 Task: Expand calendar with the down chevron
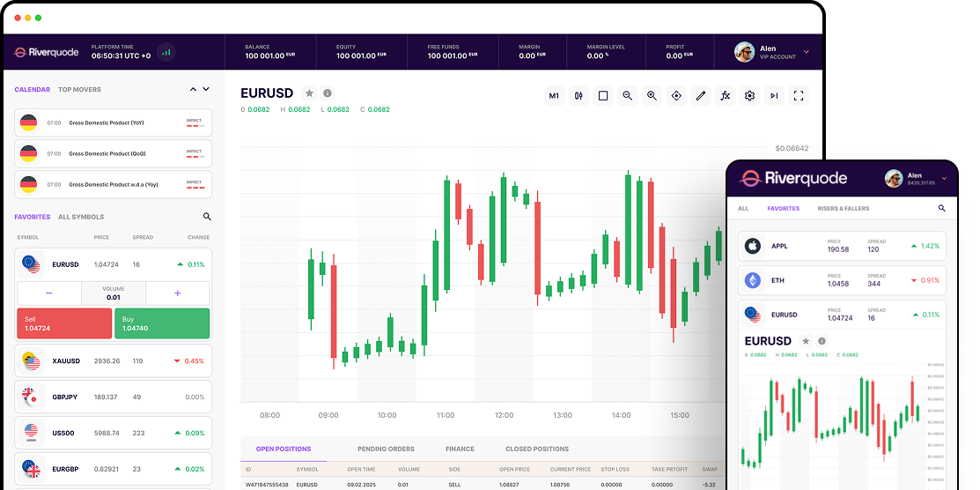point(206,89)
